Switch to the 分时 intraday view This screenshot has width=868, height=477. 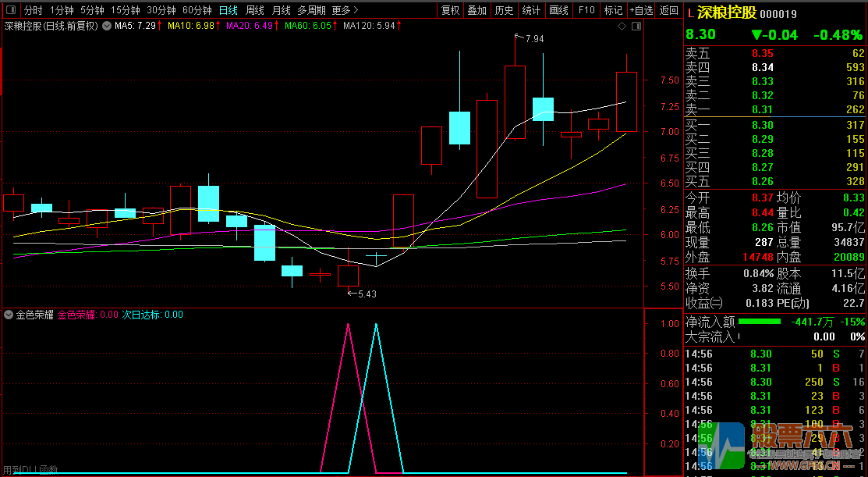point(33,10)
